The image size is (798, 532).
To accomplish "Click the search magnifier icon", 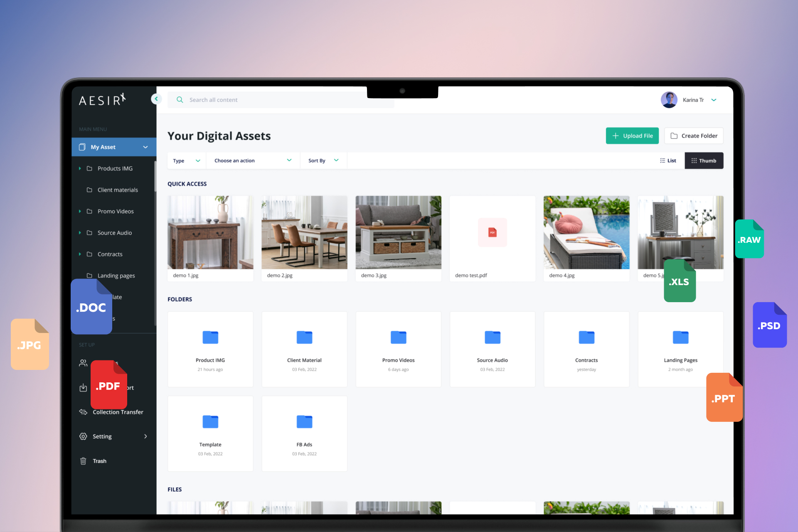I will (180, 100).
